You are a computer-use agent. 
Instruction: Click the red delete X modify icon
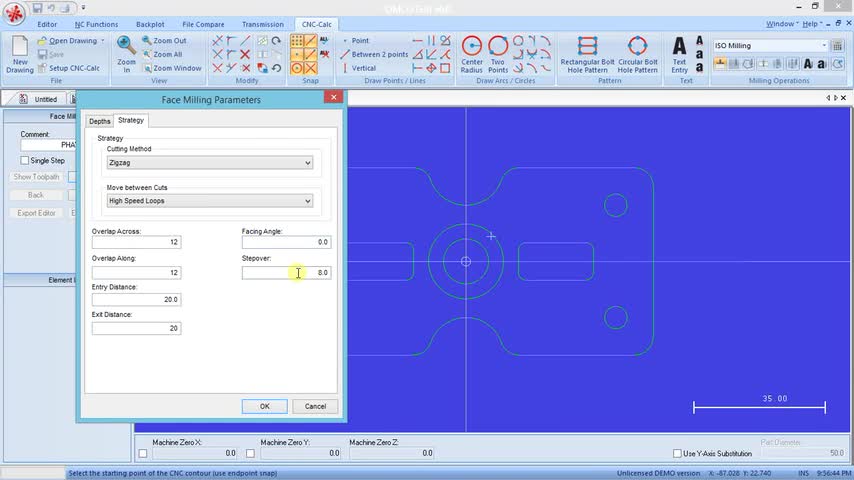(x=245, y=54)
